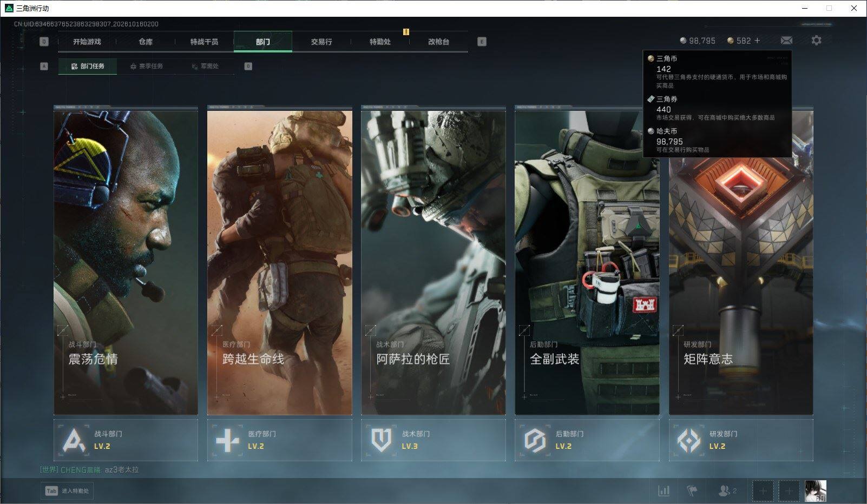Click the 三角券 440 tooltip entry
The width and height of the screenshot is (867, 504).
pyautogui.click(x=717, y=108)
